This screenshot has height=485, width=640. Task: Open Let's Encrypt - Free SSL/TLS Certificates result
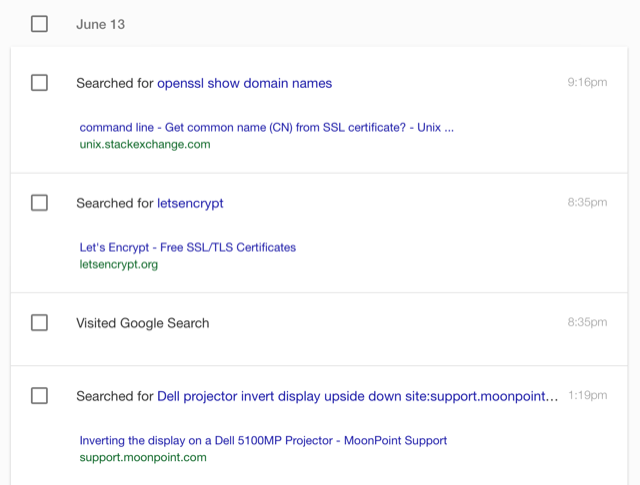[188, 247]
